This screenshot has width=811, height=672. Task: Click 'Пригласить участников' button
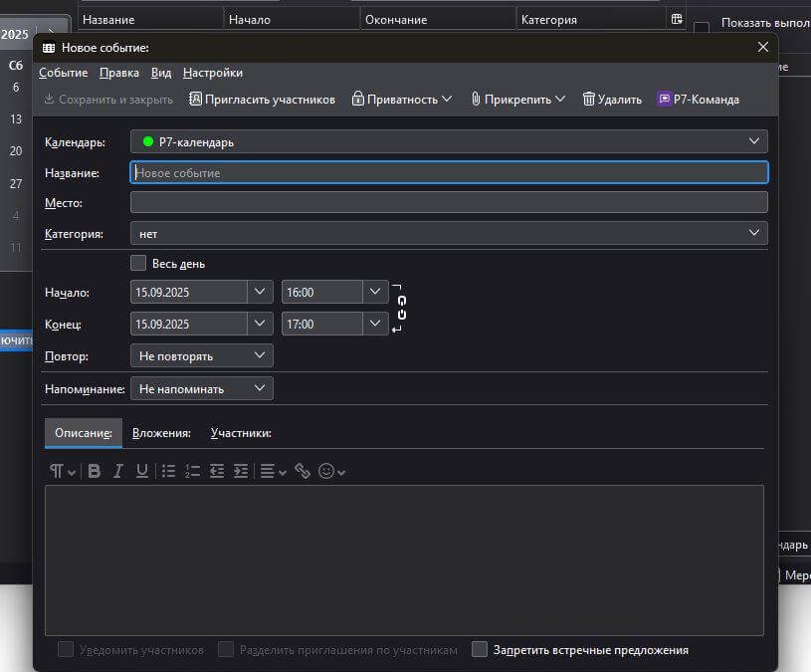coord(262,100)
